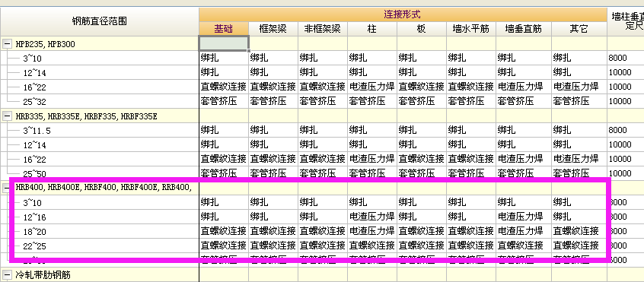Click the 钢筋直径范围 header
Viewport: 644px width, 282px height.
(x=100, y=21)
